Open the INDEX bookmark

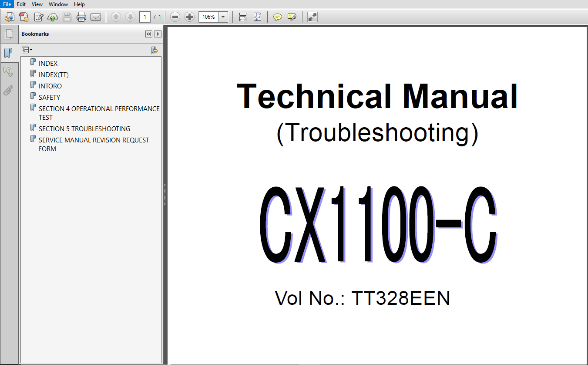pyautogui.click(x=48, y=63)
